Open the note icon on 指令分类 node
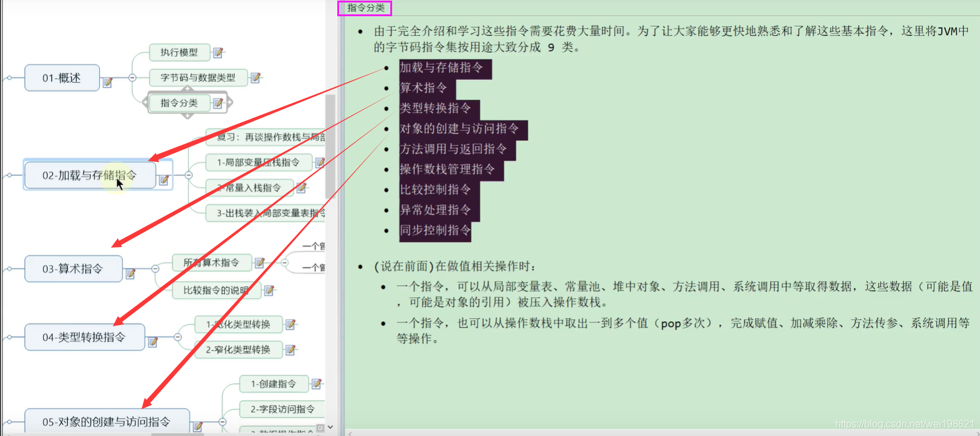Viewport: 980px width, 436px height. tap(218, 103)
